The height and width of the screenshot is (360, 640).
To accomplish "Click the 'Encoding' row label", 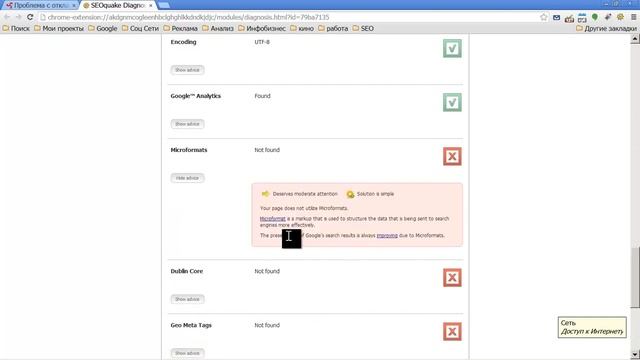I will [183, 42].
